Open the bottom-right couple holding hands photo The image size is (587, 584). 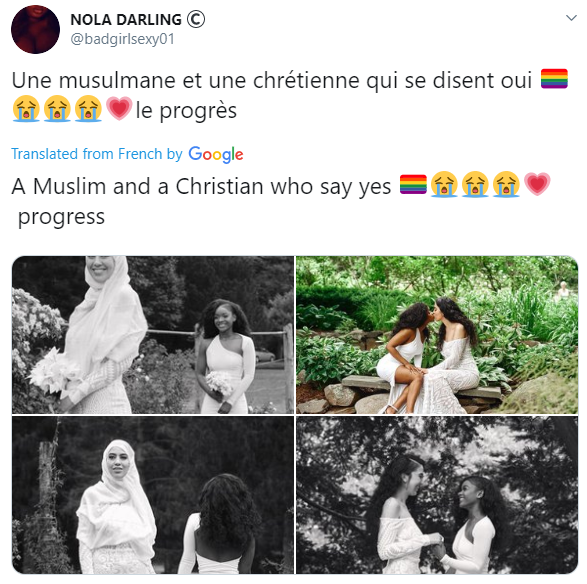tap(437, 495)
